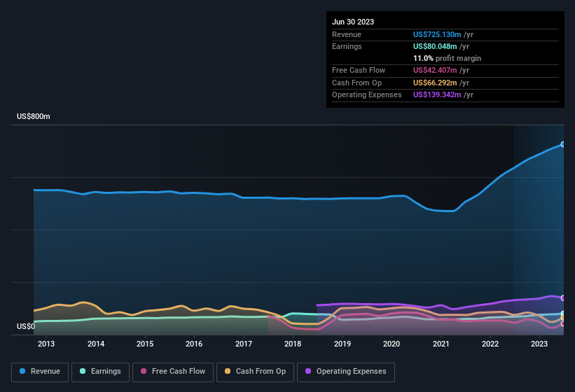Select the 2020 label on the x-axis

tap(392, 344)
